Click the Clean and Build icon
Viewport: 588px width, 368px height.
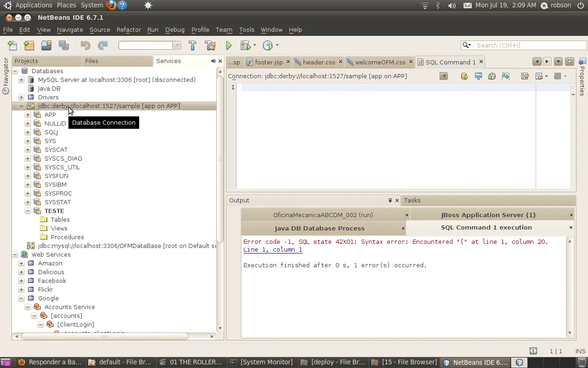tap(210, 45)
